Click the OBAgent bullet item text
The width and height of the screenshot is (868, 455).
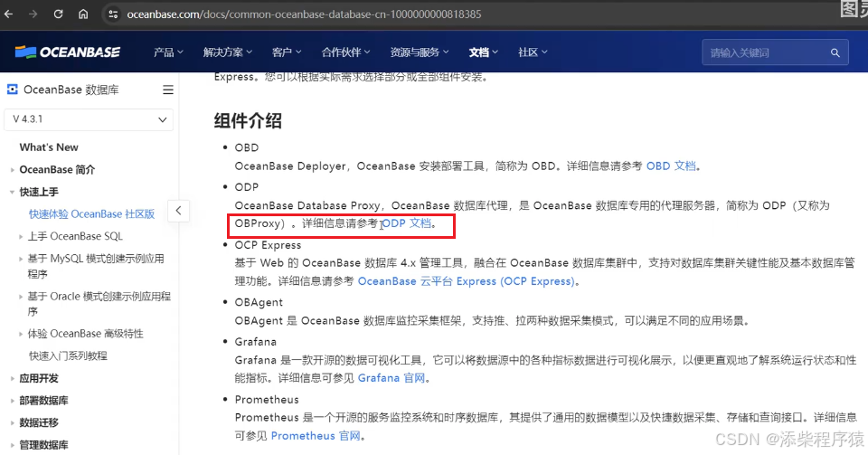coord(259,303)
